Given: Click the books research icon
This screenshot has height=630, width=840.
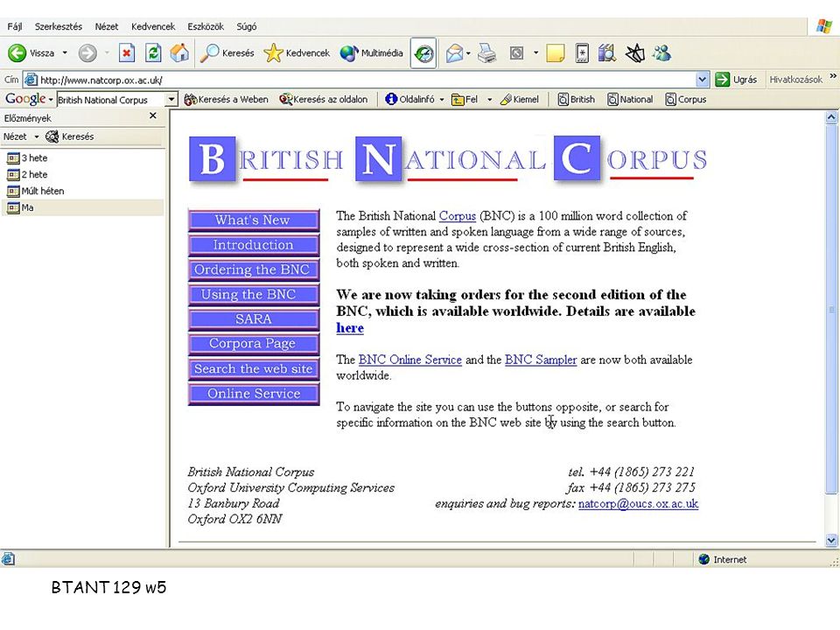Looking at the screenshot, I should pos(607,52).
